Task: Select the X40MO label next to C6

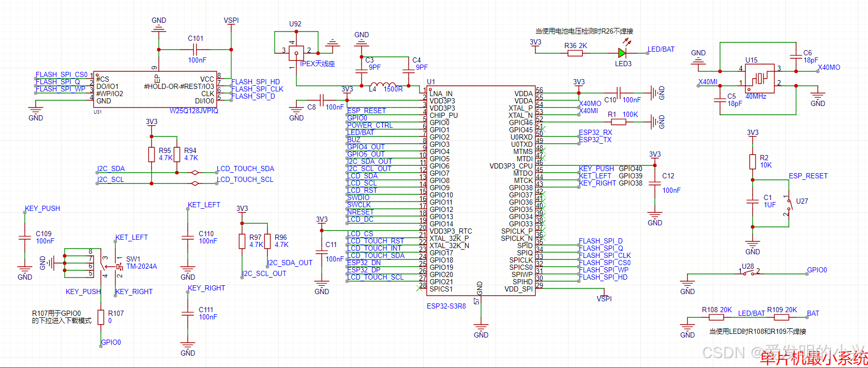Action: [829, 67]
